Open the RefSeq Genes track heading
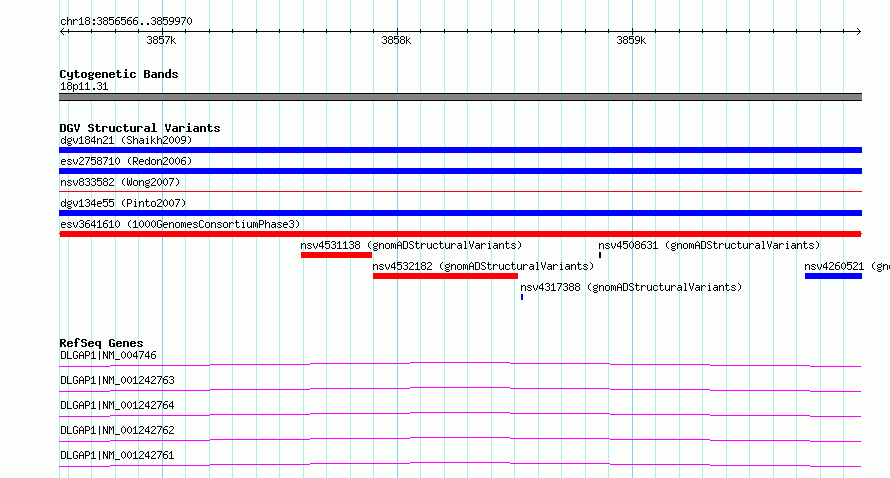The height and width of the screenshot is (478, 890). 101,343
